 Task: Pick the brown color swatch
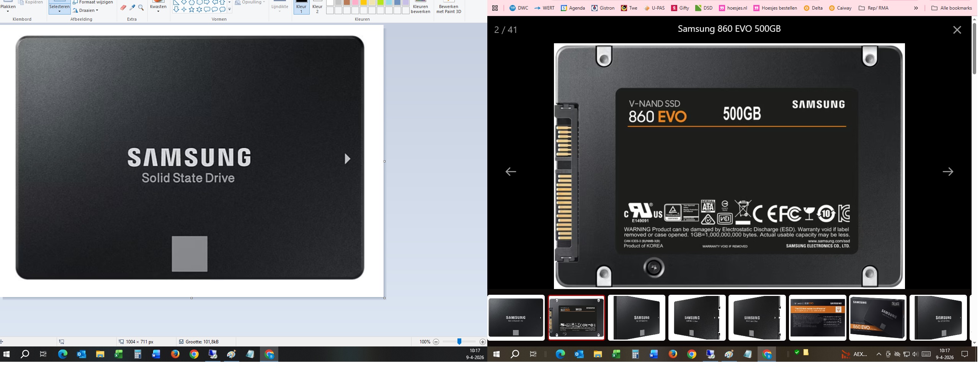[347, 2]
